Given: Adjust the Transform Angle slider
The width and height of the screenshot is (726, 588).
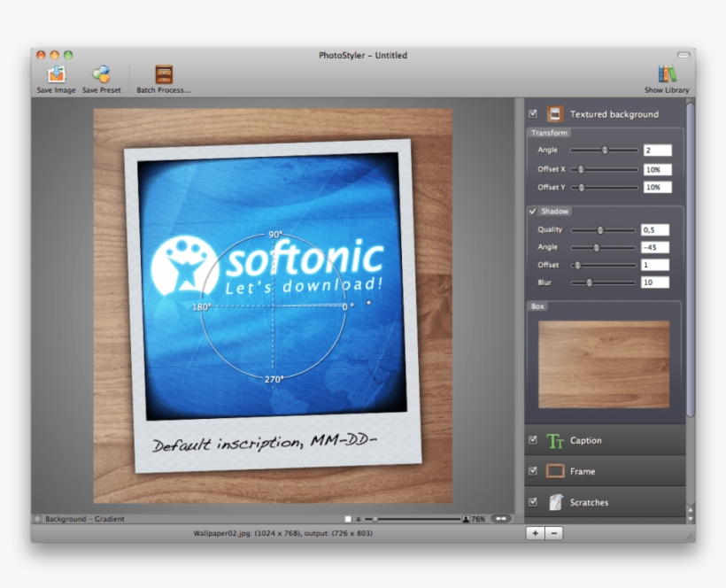Looking at the screenshot, I should click(604, 150).
